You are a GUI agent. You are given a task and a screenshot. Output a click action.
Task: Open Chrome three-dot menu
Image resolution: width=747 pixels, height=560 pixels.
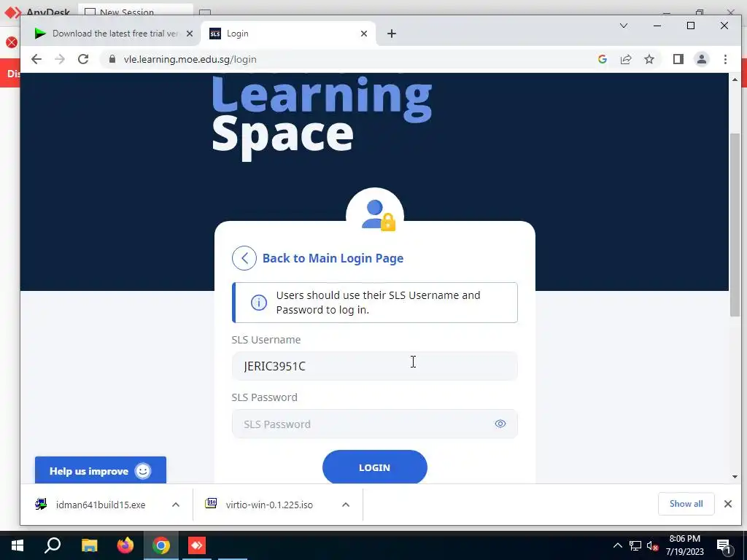(x=725, y=59)
